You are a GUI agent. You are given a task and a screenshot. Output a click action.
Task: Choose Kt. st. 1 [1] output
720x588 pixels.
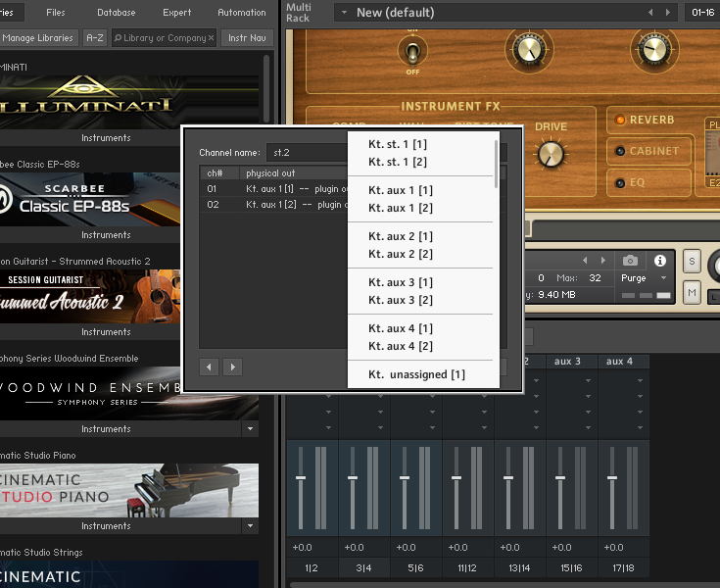coord(397,144)
